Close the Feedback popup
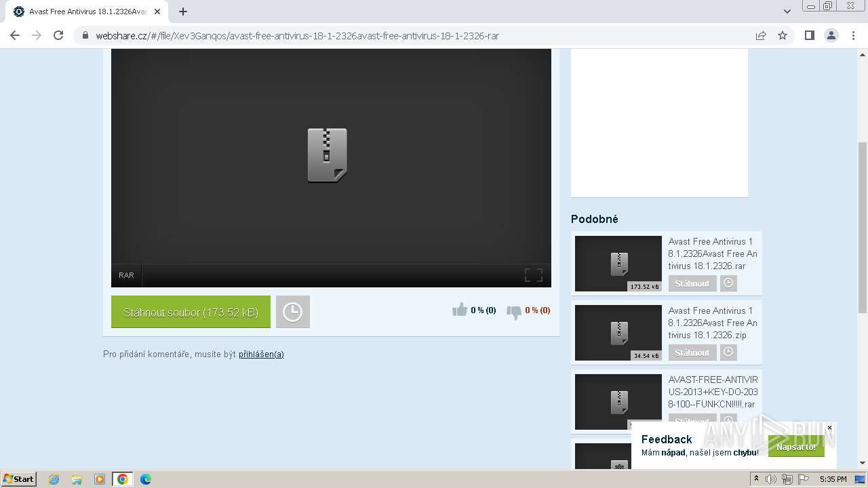The width and height of the screenshot is (868, 488). [829, 428]
